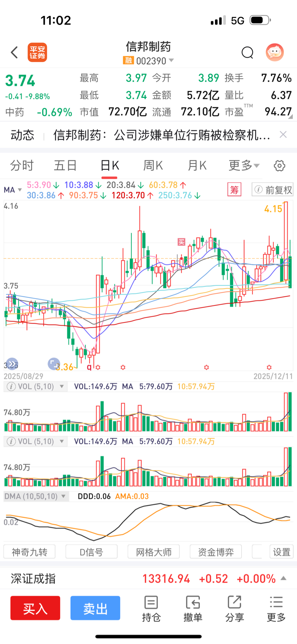
Task: Tap the margin trading 融 badge
Action: point(128,61)
